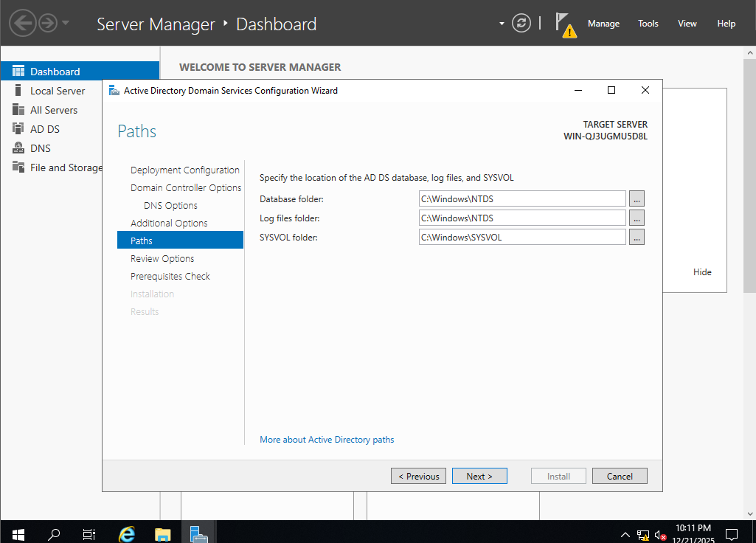Open the View menu
The image size is (756, 543).
687,23
